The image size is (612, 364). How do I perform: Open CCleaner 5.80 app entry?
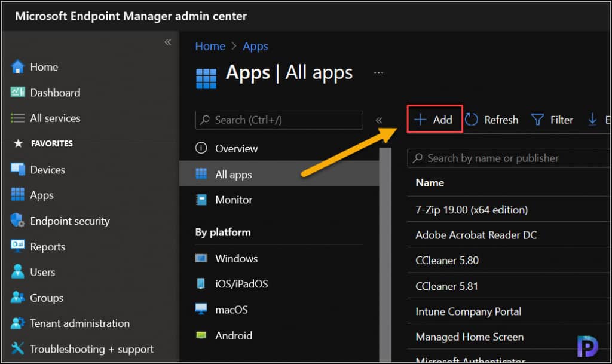447,260
